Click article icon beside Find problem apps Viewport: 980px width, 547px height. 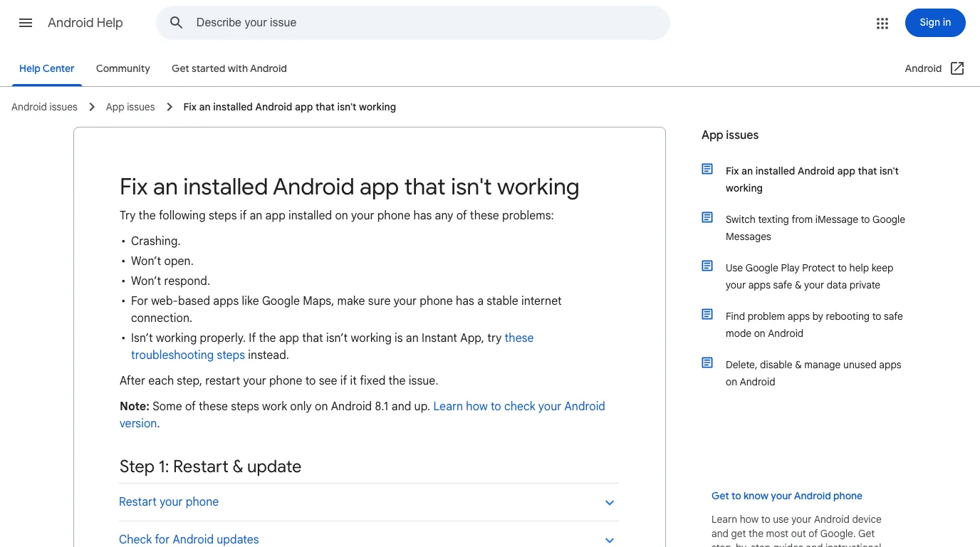707,314
